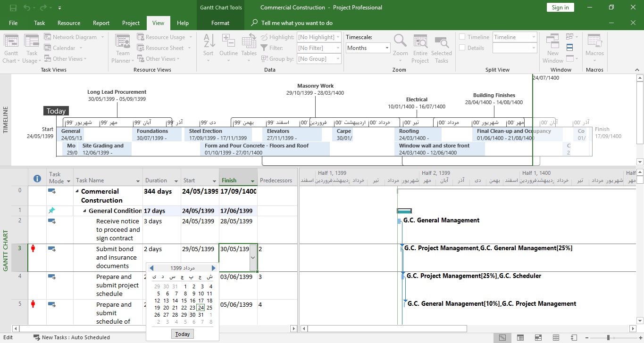644x343 pixels.
Task: Click the Today button in the calendar
Action: click(x=182, y=334)
